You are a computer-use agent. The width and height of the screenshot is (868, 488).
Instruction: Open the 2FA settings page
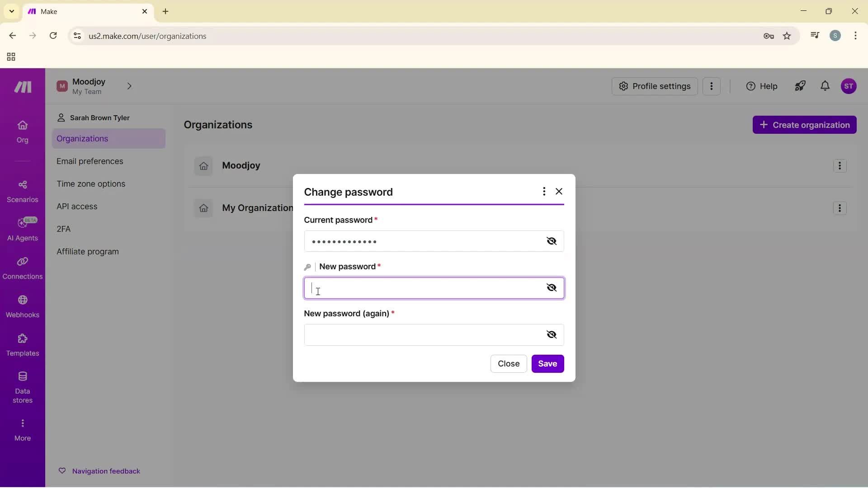[63, 229]
